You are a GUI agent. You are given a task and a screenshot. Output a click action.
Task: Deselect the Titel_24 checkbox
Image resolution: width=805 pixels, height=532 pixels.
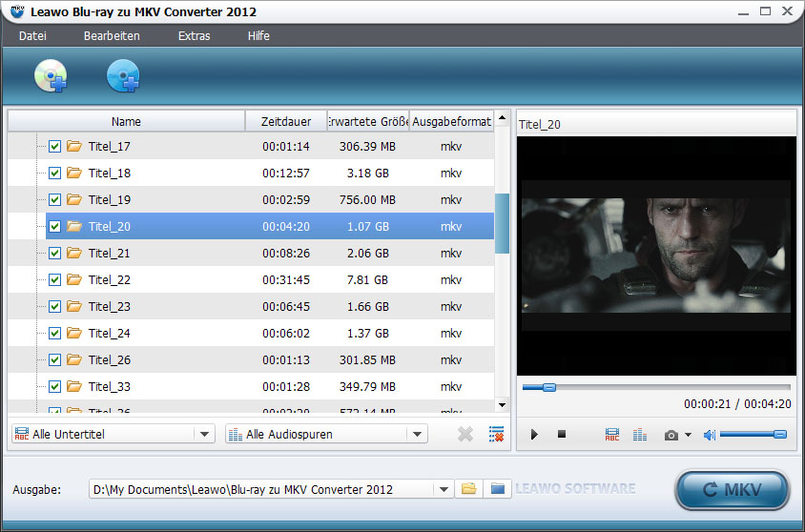55,334
